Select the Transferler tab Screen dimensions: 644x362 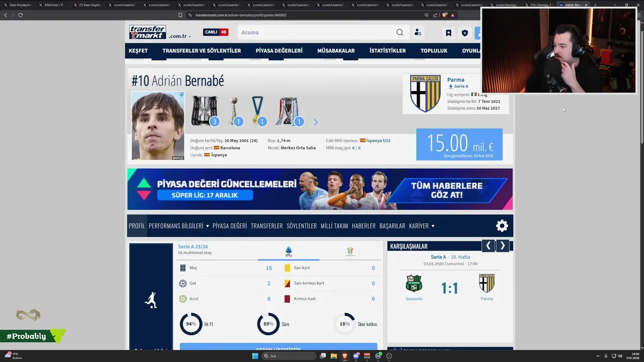click(267, 226)
